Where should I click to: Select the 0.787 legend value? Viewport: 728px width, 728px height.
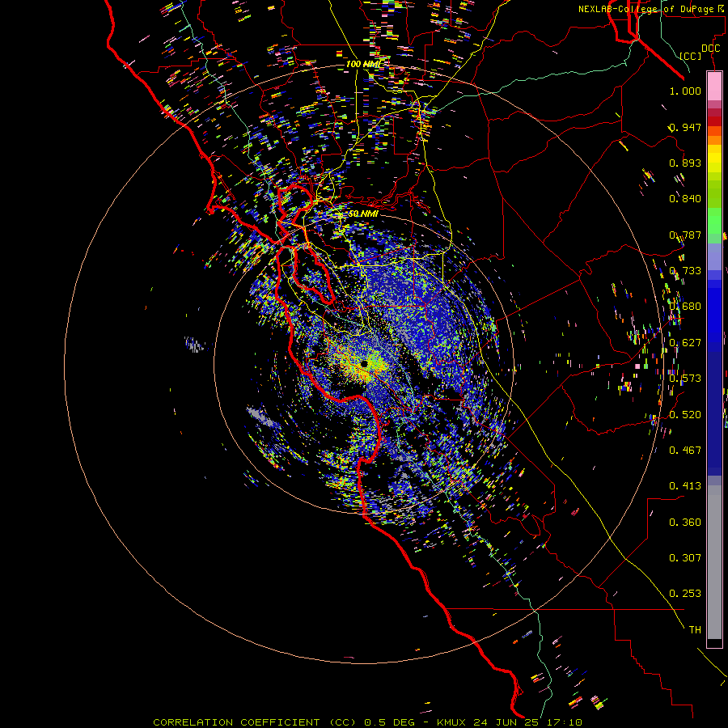(x=685, y=235)
